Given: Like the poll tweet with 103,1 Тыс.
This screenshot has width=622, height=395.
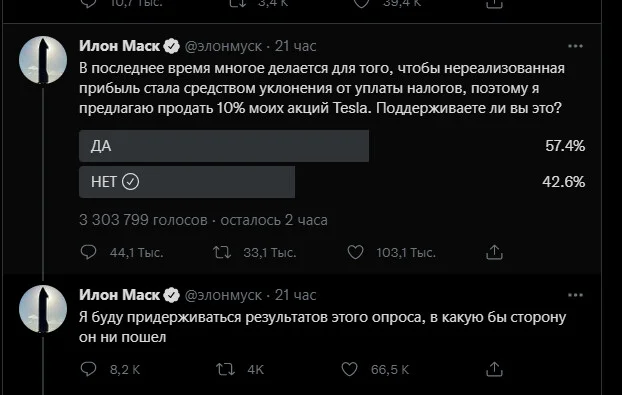Looking at the screenshot, I should [x=355, y=252].
